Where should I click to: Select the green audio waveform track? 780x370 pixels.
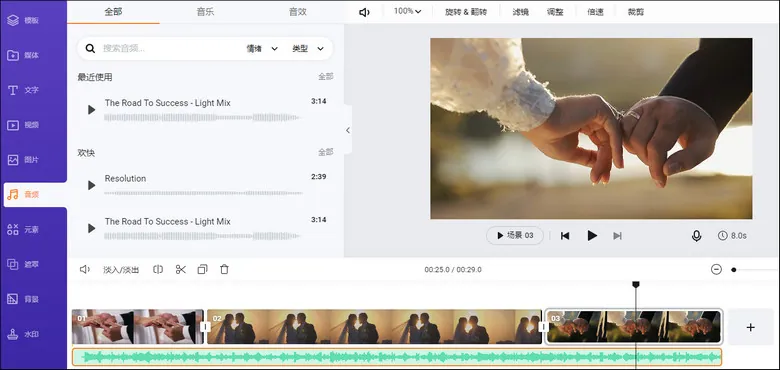tap(397, 357)
